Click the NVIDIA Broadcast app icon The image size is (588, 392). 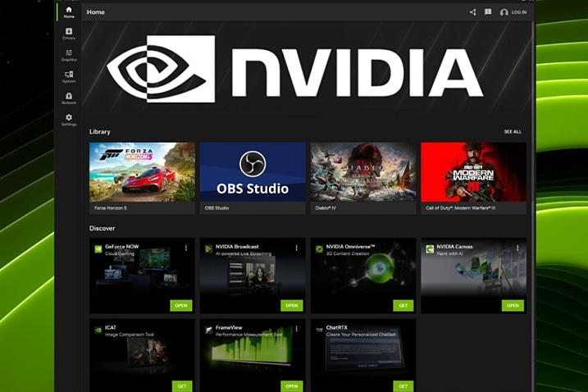[x=208, y=248]
